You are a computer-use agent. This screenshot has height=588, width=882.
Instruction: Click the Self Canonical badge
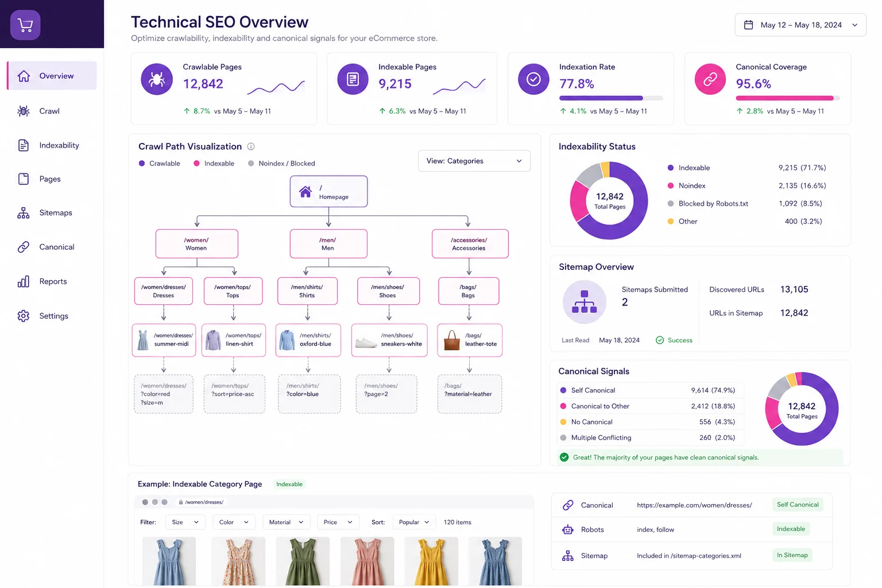point(798,505)
